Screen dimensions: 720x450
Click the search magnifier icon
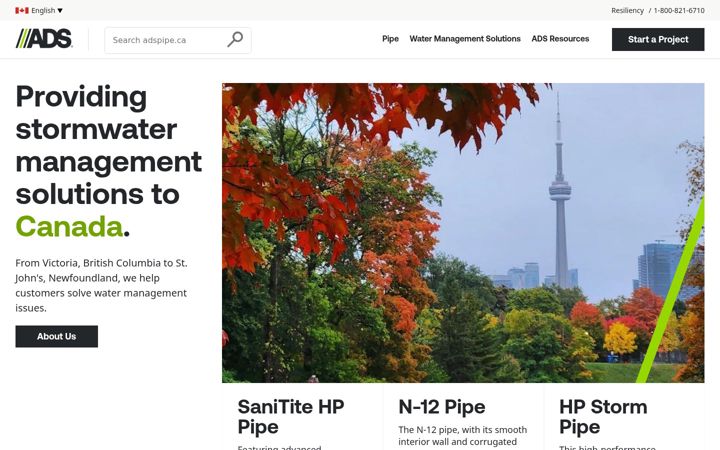(235, 39)
